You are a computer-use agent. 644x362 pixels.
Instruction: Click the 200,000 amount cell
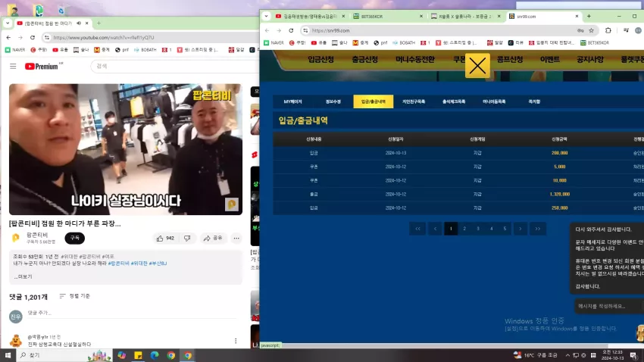point(559,153)
